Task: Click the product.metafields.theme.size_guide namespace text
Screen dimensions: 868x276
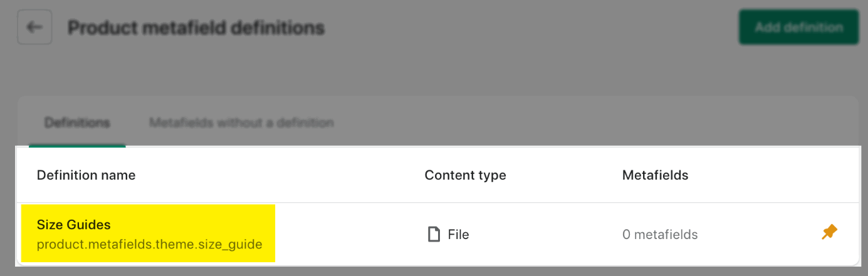Action: [150, 244]
